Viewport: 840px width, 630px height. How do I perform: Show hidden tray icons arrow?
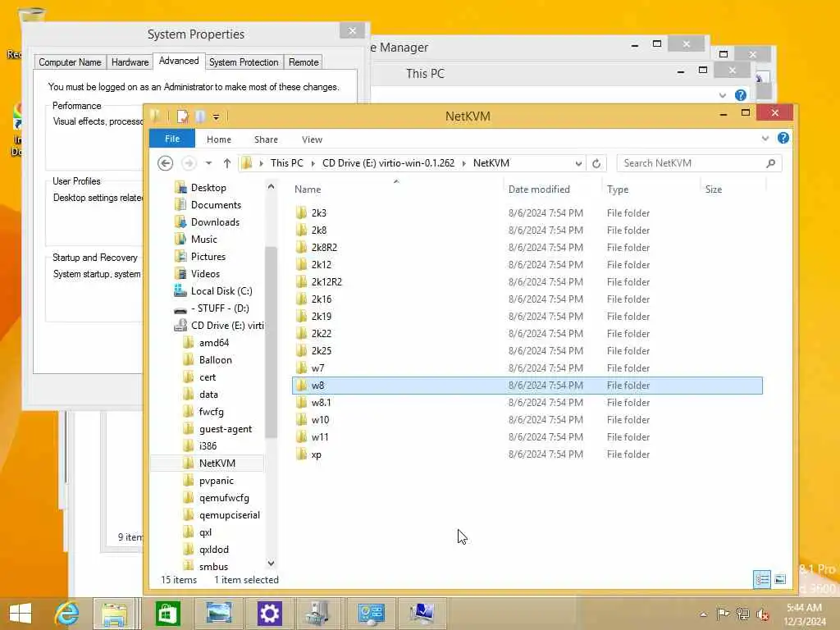pos(703,614)
